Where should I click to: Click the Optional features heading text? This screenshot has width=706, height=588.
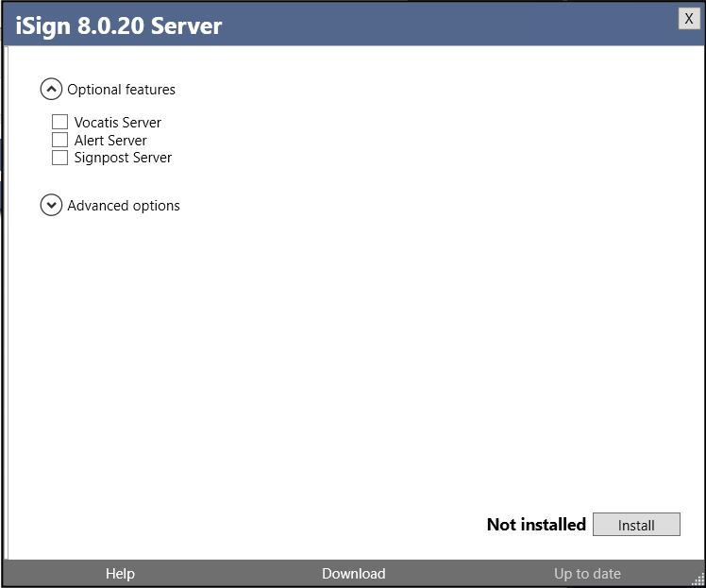[x=121, y=90]
